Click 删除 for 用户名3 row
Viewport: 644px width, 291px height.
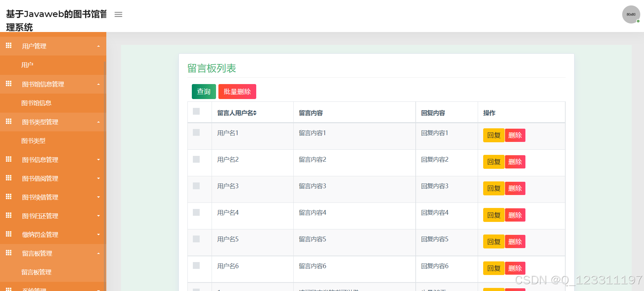(515, 188)
